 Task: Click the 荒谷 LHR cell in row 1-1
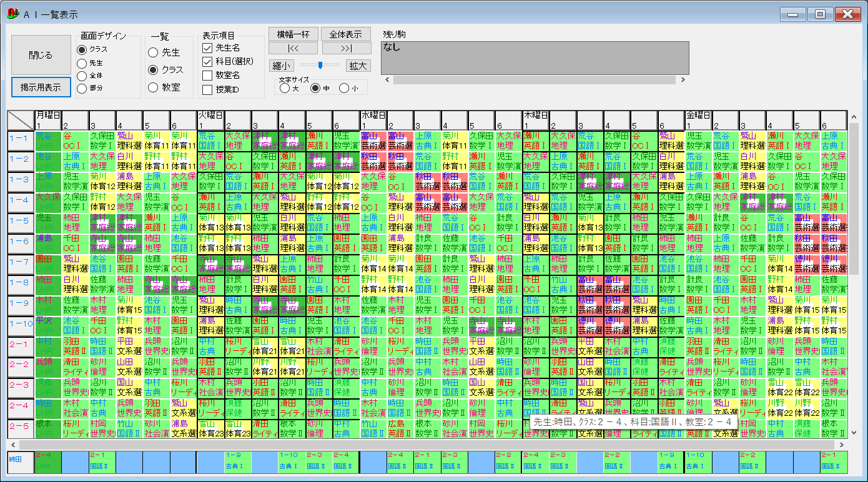pyautogui.click(x=48, y=140)
